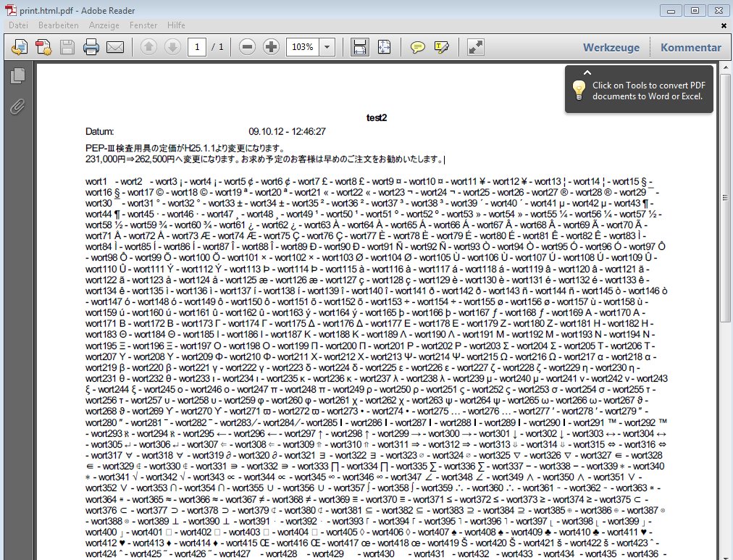The height and width of the screenshot is (560, 733).
Task: Zoom in with the plus button
Action: pos(271,48)
